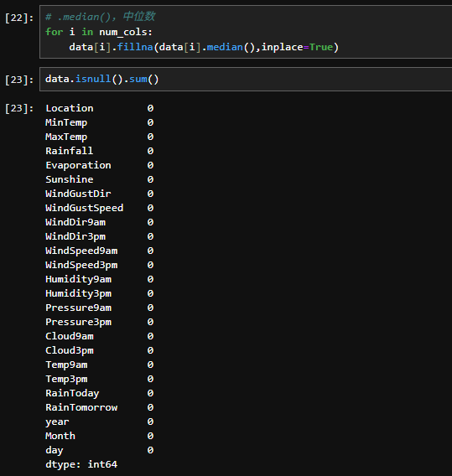
Task: Click 'Cloud3pm' in the output
Action: [x=70, y=351]
